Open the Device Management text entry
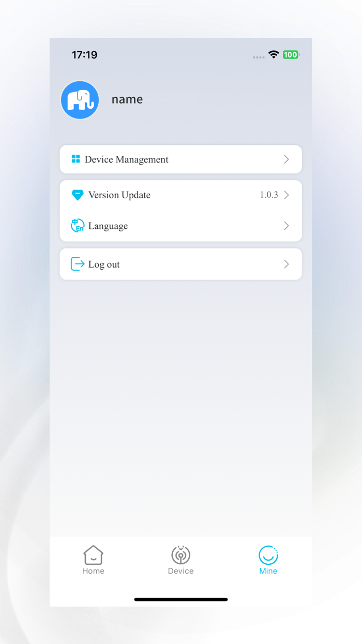 point(127,159)
